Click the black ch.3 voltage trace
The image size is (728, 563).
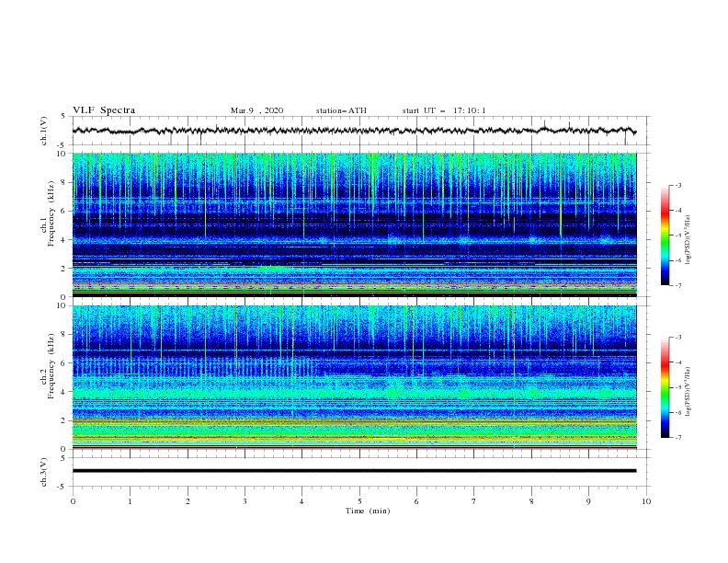pyautogui.click(x=354, y=471)
